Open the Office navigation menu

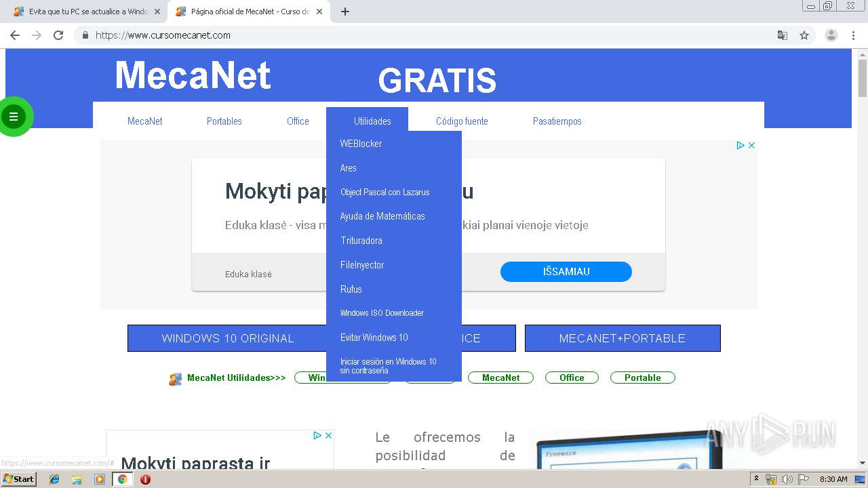(x=298, y=121)
